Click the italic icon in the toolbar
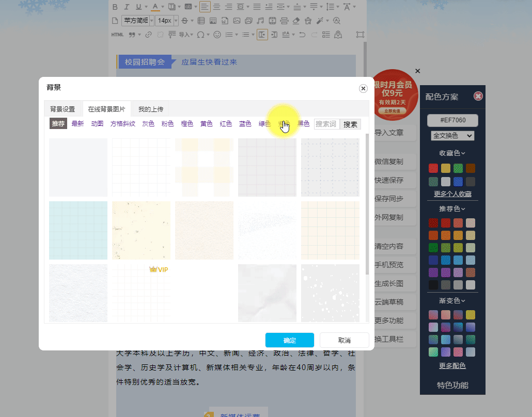This screenshot has height=417, width=532. click(127, 7)
